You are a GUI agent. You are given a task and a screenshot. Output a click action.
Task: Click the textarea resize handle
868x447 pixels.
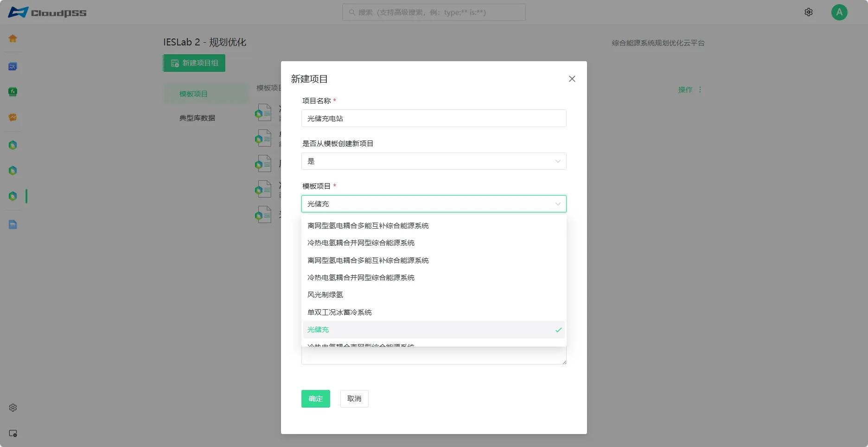coord(564,362)
